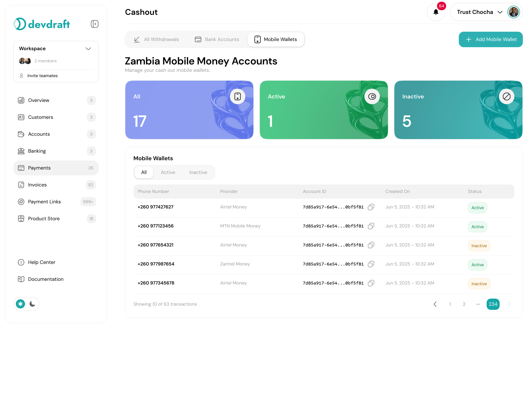Copy the Account ID for +260 977427627

[371, 207]
